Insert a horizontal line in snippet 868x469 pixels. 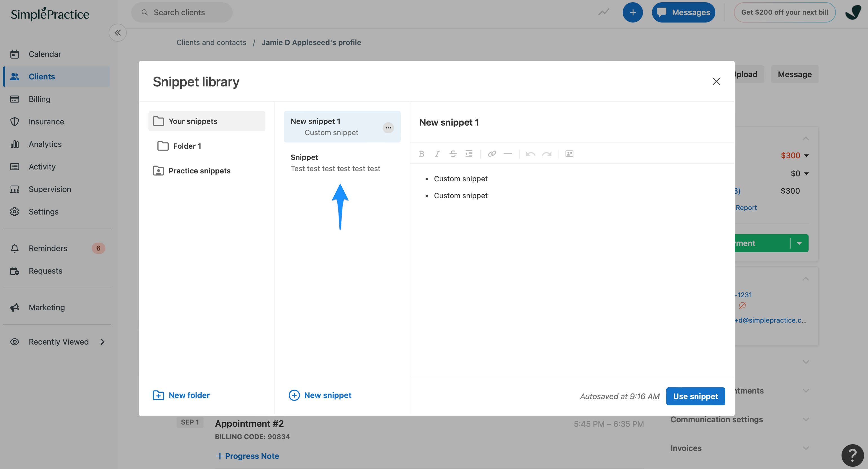point(508,154)
